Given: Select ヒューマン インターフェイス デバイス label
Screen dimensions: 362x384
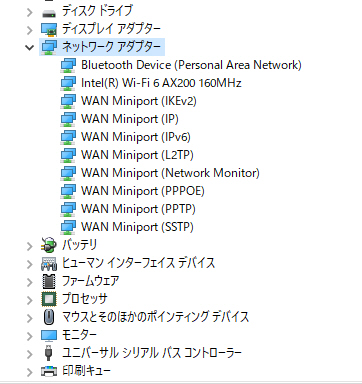Looking at the screenshot, I should coord(138,263).
